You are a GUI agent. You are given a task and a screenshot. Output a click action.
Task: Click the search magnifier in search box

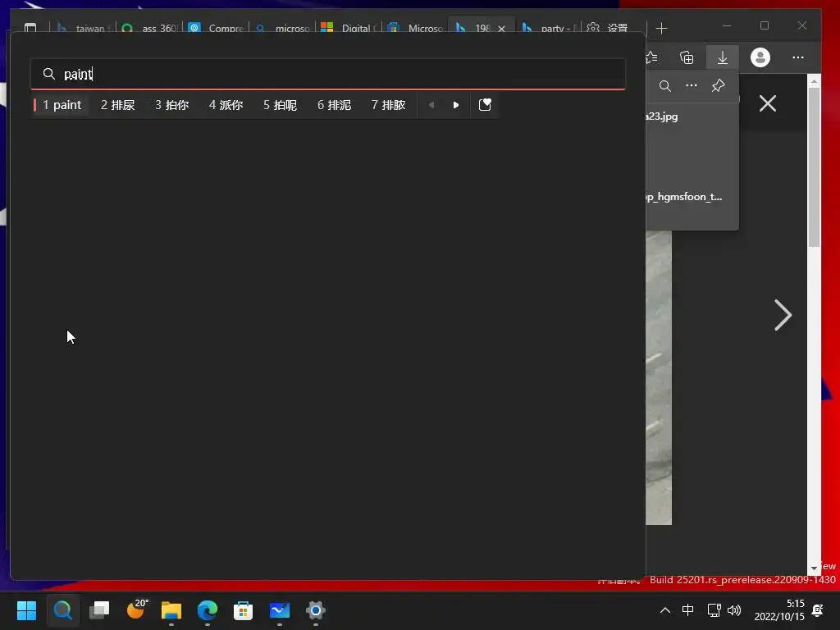point(48,74)
